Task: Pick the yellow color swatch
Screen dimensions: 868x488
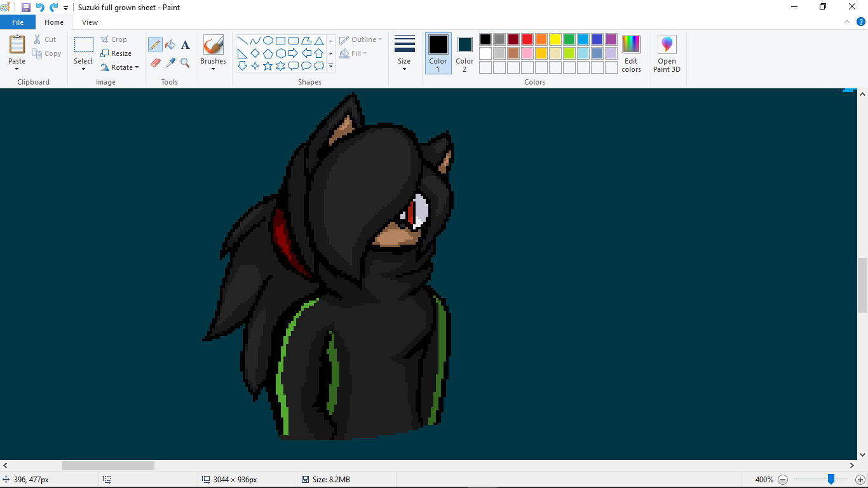Action: (555, 39)
